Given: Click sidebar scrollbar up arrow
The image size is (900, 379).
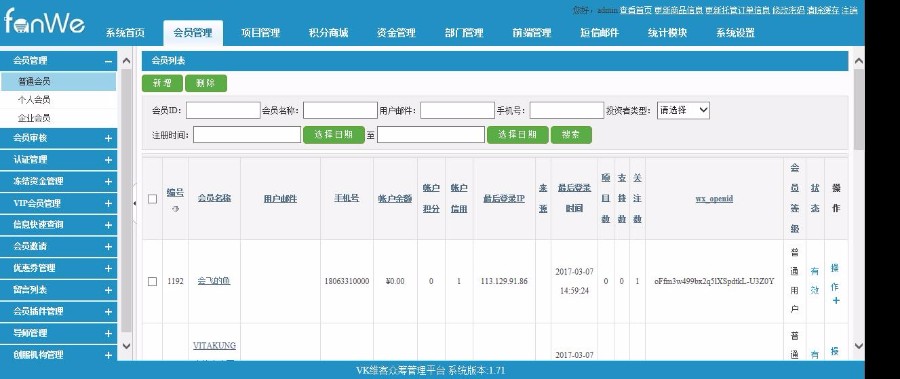Looking at the screenshot, I should pos(126,61).
